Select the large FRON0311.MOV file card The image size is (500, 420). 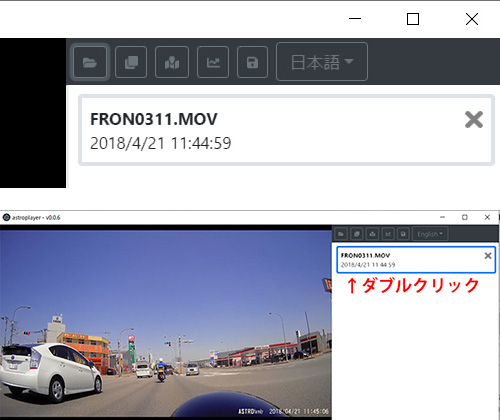(287, 130)
